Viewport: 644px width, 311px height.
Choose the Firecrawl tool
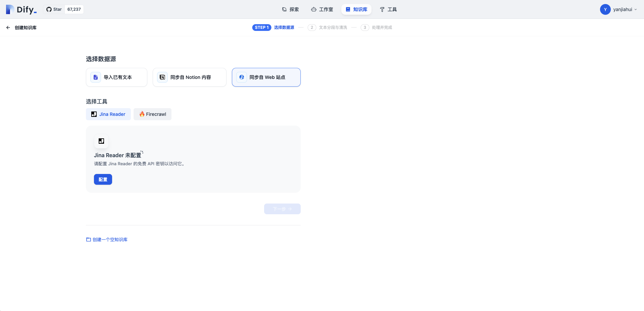152,114
